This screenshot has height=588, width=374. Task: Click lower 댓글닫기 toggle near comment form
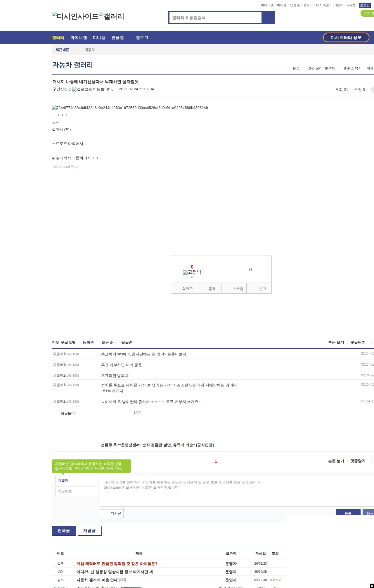click(358, 461)
